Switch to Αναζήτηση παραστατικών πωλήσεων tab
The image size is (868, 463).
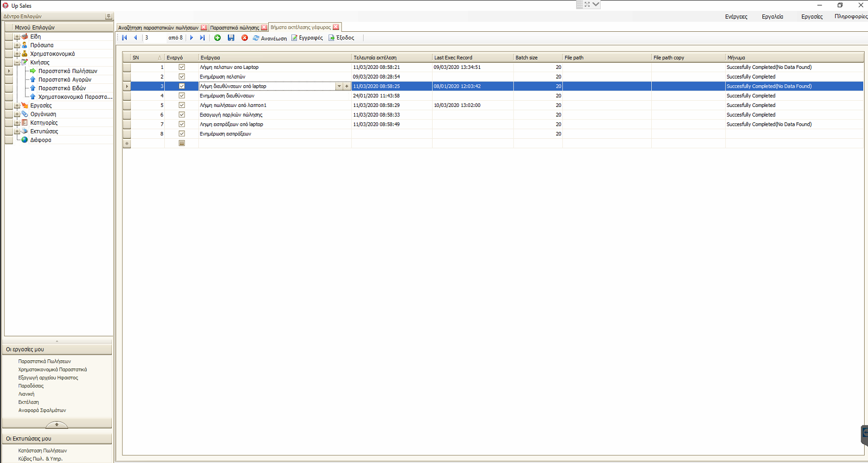coord(158,27)
